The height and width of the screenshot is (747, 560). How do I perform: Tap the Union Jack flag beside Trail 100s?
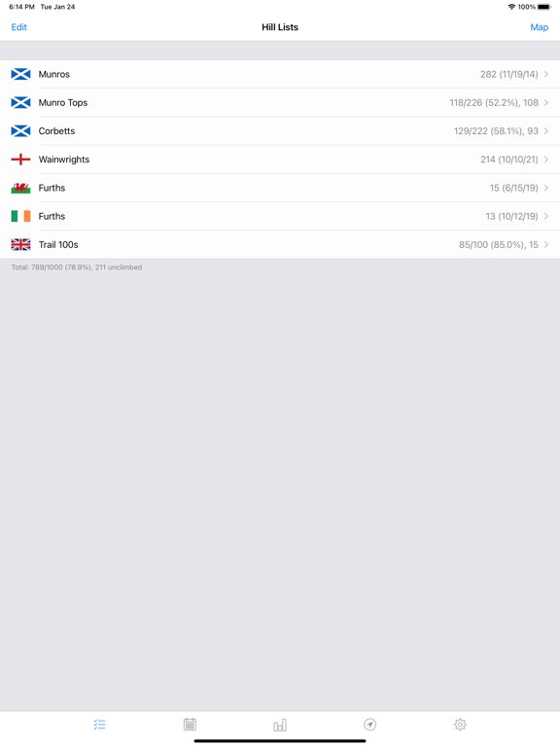click(20, 244)
